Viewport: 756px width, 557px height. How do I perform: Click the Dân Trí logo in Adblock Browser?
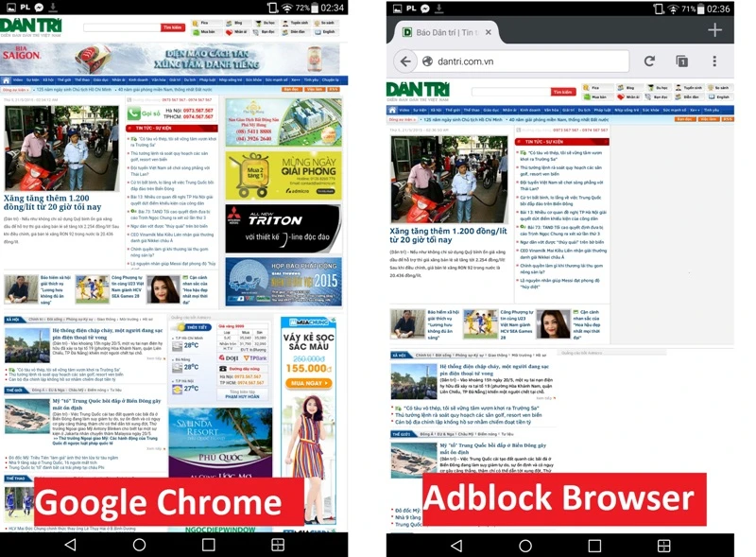418,91
